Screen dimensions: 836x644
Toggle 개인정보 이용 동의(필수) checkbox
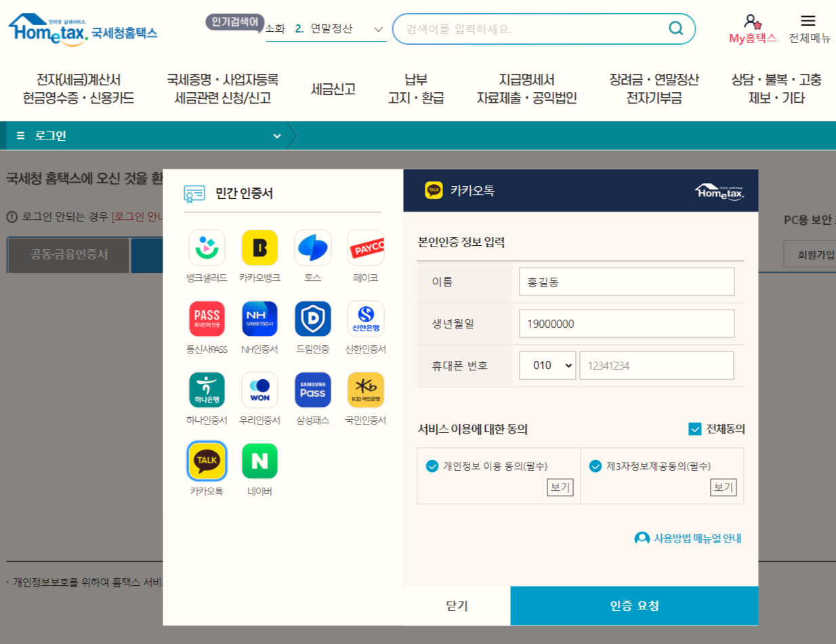(x=432, y=466)
